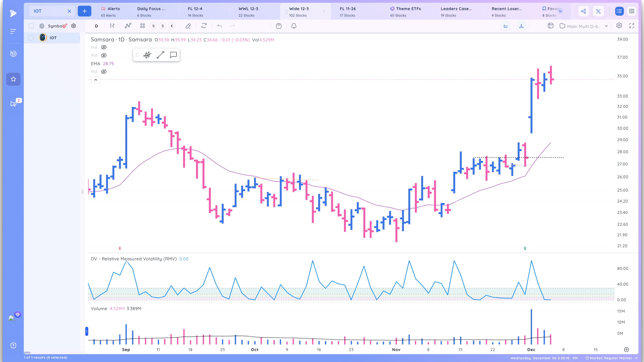Expand the hidden watchlist tabs dropdown
This screenshot has width=644, height=362.
tap(560, 11)
